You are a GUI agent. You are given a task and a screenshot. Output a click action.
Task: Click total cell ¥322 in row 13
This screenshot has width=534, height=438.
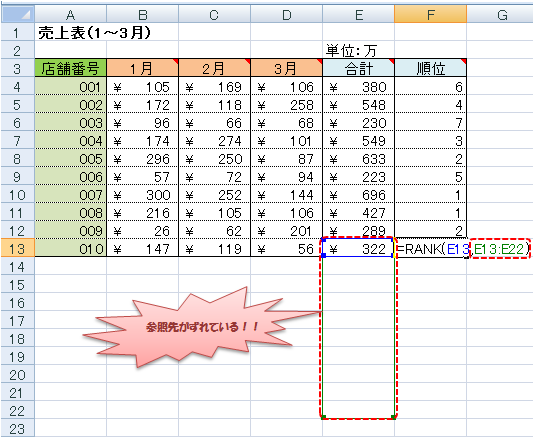point(359,249)
